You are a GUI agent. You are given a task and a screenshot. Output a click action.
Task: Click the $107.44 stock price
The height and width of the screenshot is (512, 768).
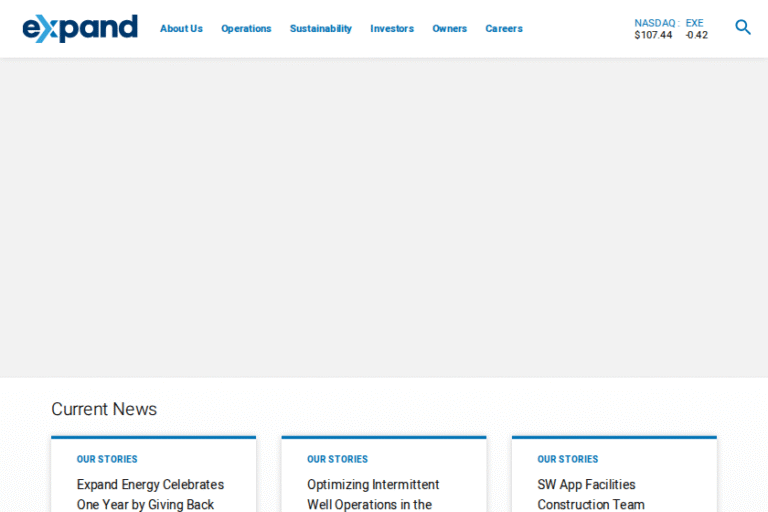tap(653, 35)
